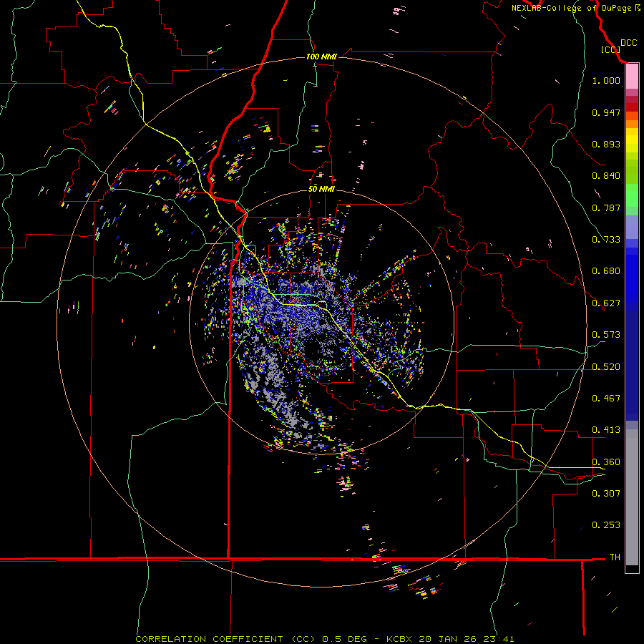Click the 'TH' threshold label on the legend
The width and height of the screenshot is (644, 644).
(615, 557)
